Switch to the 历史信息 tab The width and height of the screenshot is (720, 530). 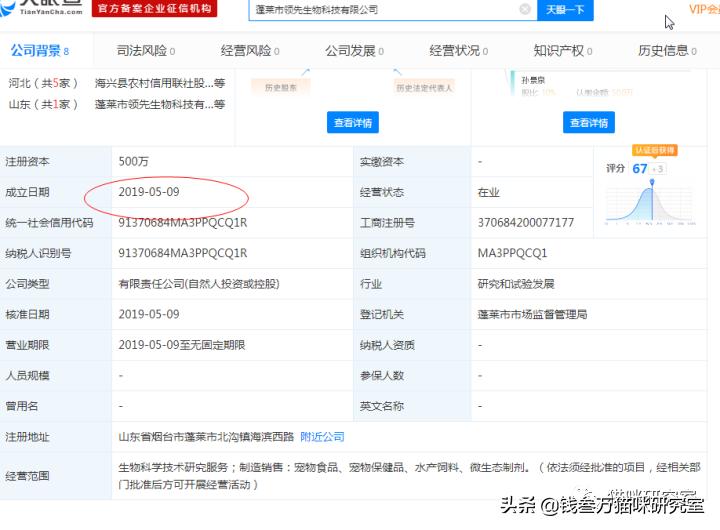[x=667, y=51]
